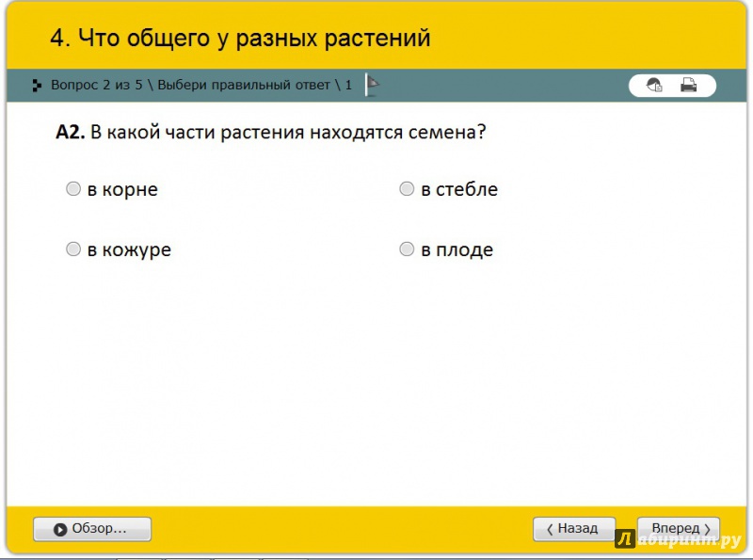Open the results chart icon in header
This screenshot has height=560, width=753.
pyautogui.click(x=654, y=86)
